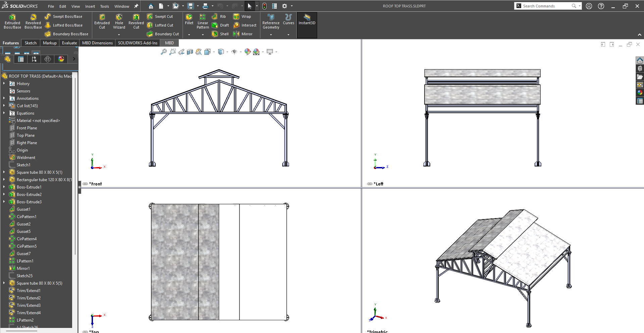Select the Revolved Boss/Base tool
This screenshot has height=333, width=644.
coord(33,22)
